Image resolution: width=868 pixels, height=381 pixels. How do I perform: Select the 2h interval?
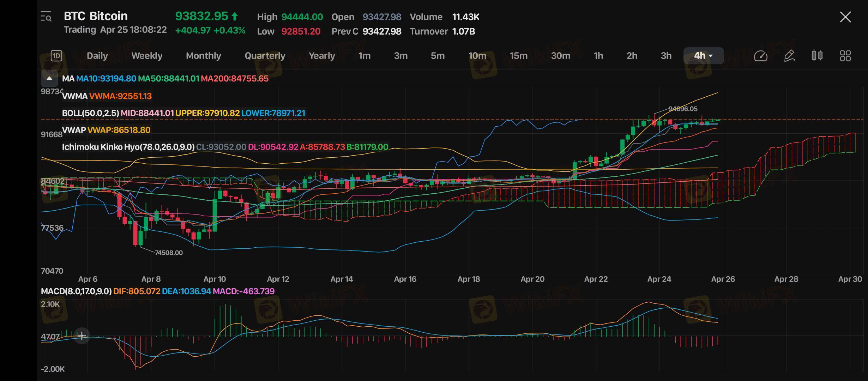[x=632, y=56]
